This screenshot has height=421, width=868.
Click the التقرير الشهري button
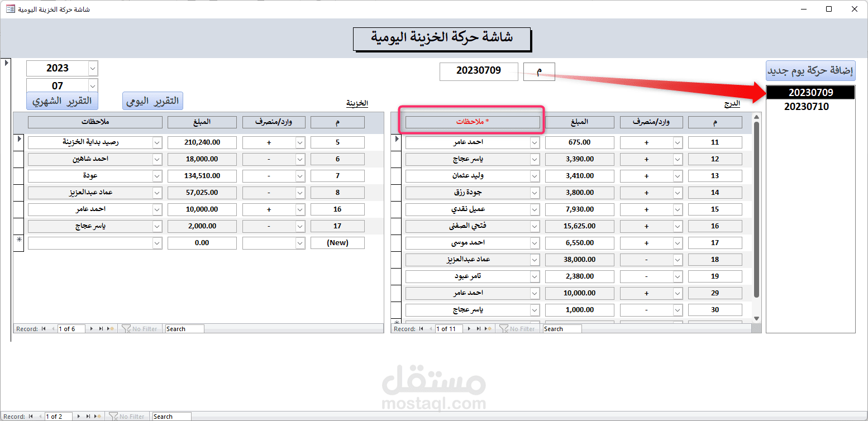[62, 101]
